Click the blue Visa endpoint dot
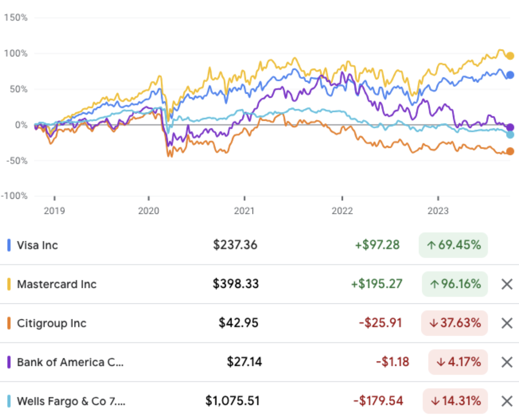 tap(510, 75)
